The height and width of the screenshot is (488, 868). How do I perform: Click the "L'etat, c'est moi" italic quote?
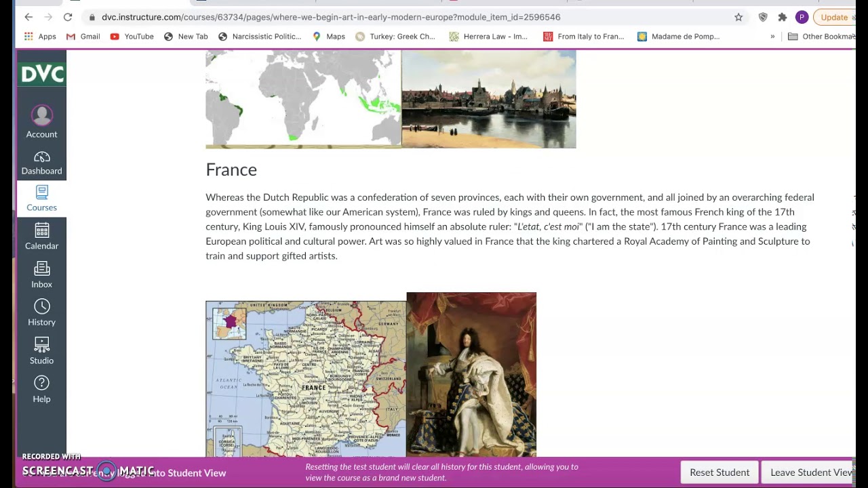pos(548,227)
